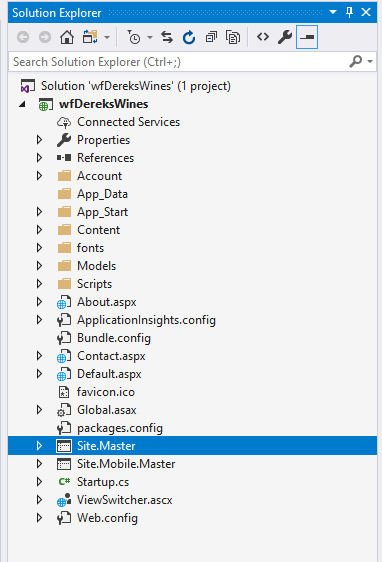Select Solution 'wfDereksWines' node
Screen dimensions: 382x562
pos(136,86)
